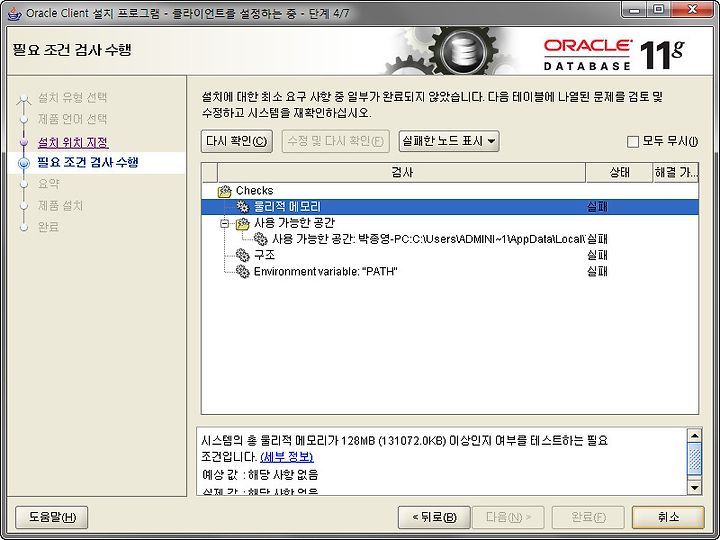The height and width of the screenshot is (540, 720).
Task: Click the details pane scrollbar thumb
Action: tap(694, 459)
